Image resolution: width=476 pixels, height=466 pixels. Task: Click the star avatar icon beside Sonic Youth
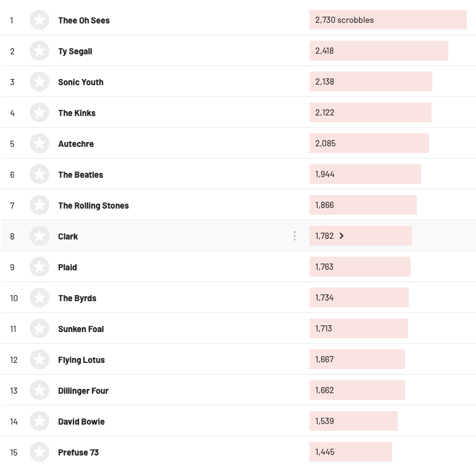(x=39, y=81)
